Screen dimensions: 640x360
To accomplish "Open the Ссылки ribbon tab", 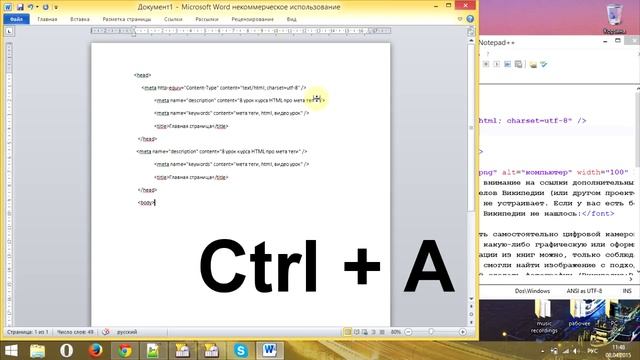I will [173, 19].
